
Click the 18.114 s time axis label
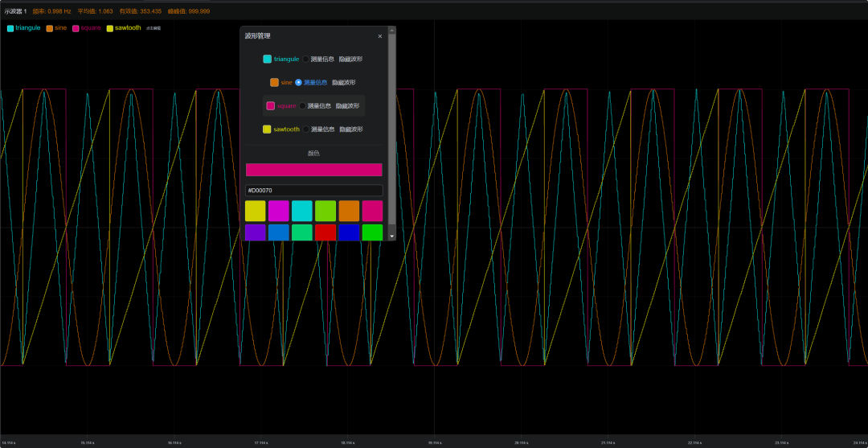pyautogui.click(x=348, y=443)
